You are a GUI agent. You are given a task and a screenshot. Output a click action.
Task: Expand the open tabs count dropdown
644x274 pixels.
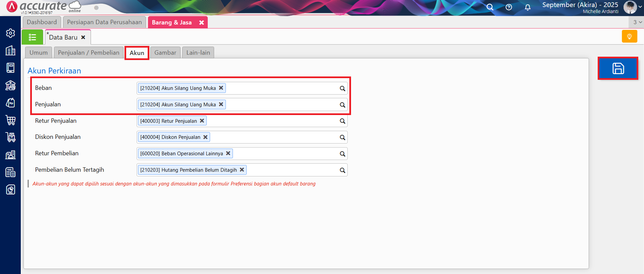(637, 22)
